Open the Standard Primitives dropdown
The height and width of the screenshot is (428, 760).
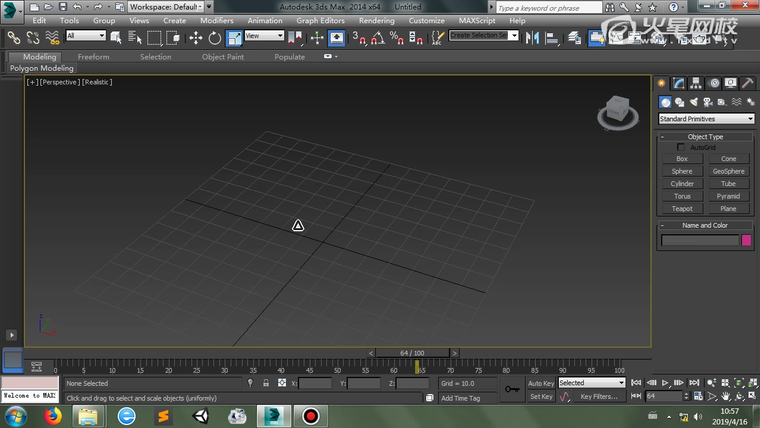[705, 119]
